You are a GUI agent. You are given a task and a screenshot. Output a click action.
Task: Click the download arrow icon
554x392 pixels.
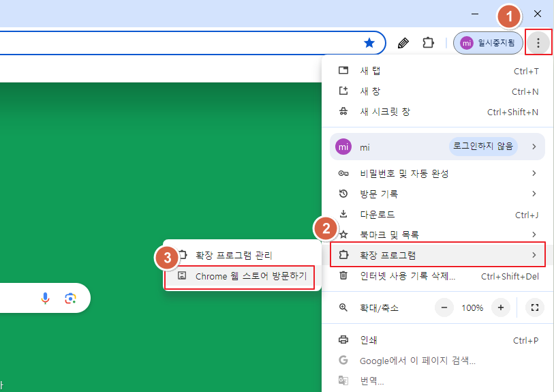point(343,214)
